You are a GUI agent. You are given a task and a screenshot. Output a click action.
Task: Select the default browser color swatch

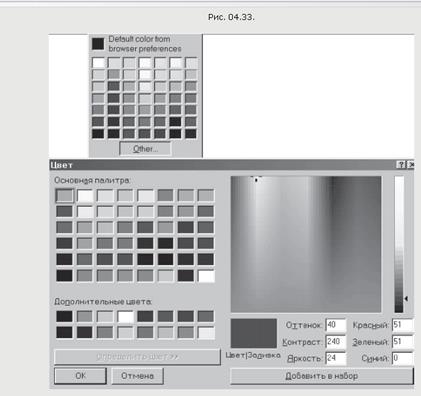click(x=98, y=44)
